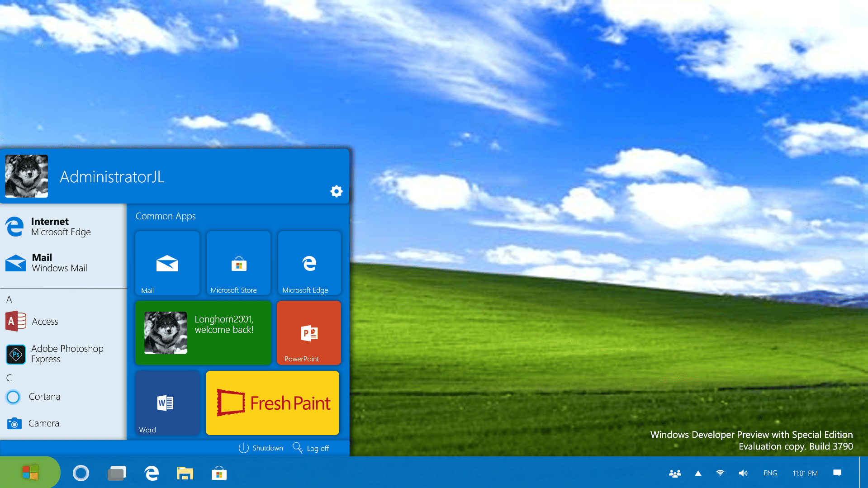
Task: Open Microsoft Store from the taskbar
Action: pos(219,473)
